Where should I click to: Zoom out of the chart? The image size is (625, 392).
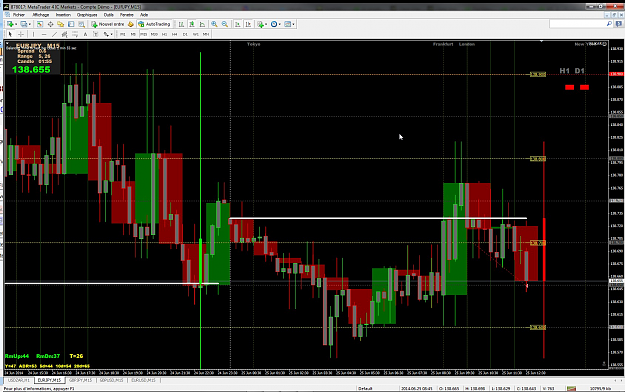(225, 24)
